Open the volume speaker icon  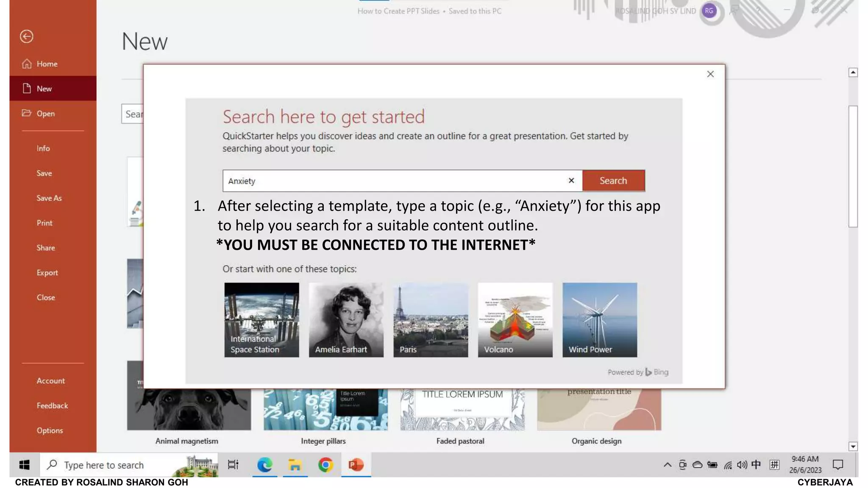pos(742,465)
